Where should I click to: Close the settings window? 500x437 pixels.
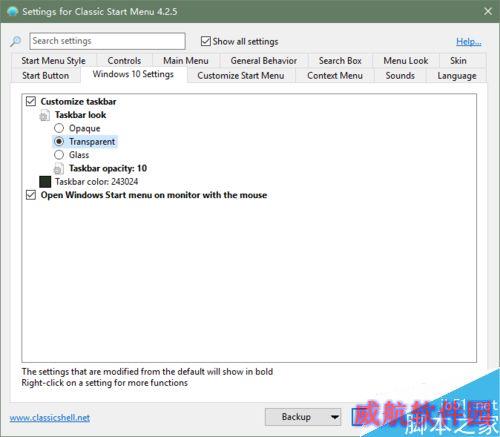point(488,11)
